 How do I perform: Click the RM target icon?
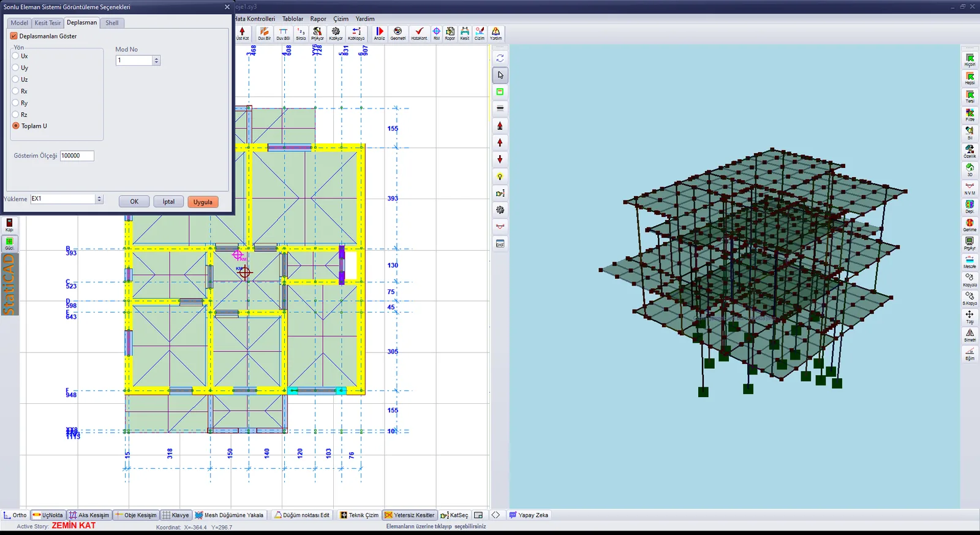tap(436, 33)
